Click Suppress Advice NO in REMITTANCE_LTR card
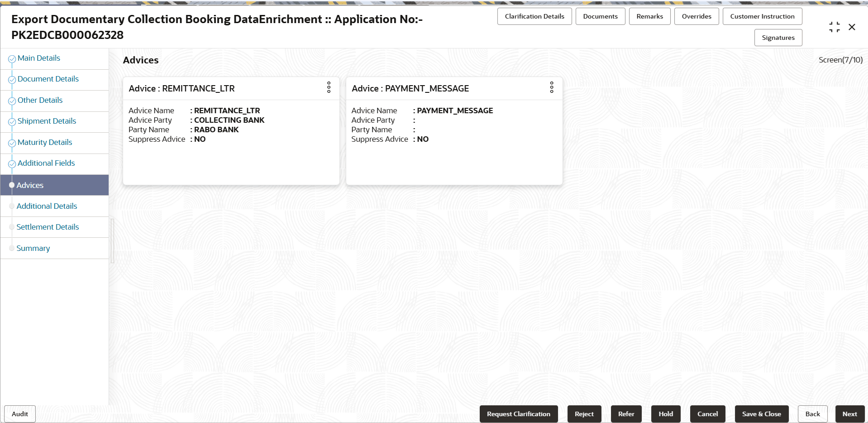868x423 pixels. click(x=200, y=139)
